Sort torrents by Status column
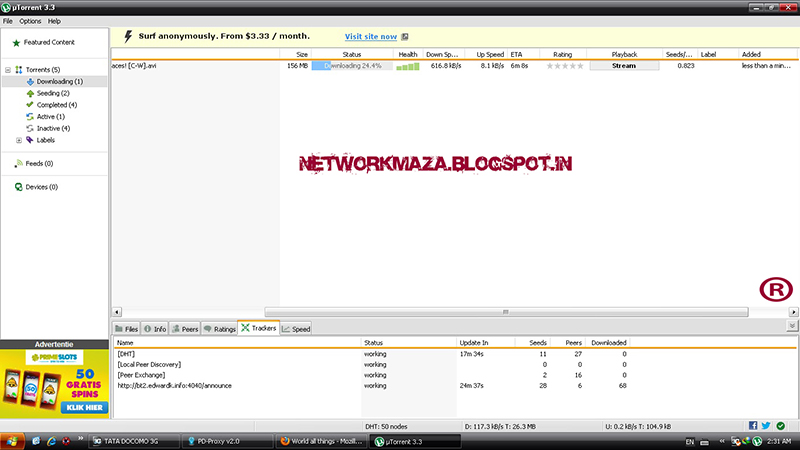 tap(352, 54)
